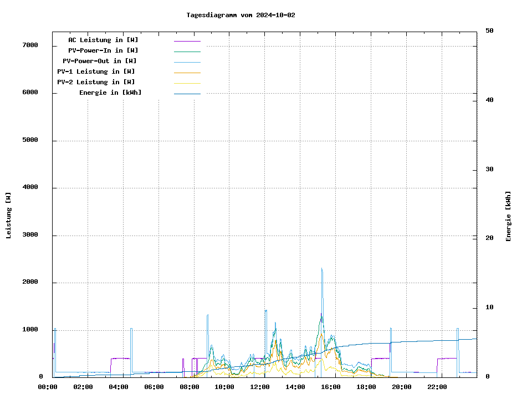Select the 12:00 tick on time axis
Image resolution: width=532 pixels, height=399 pixels.
(x=260, y=387)
